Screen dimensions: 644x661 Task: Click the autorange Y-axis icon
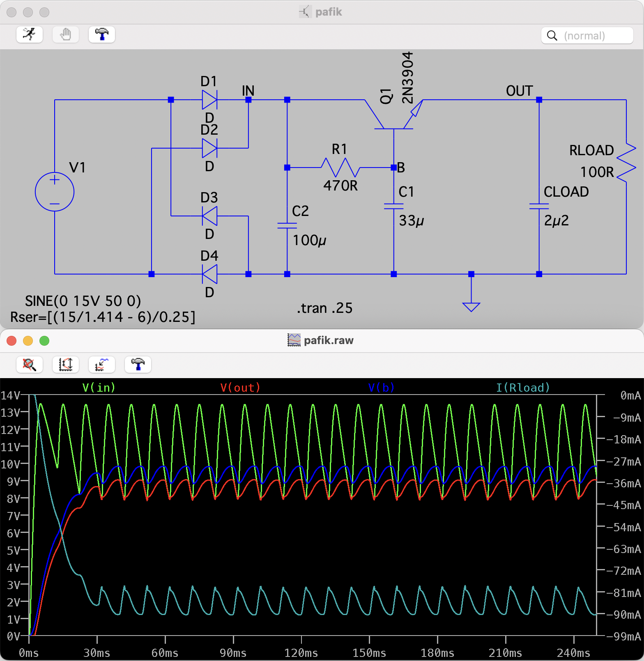pyautogui.click(x=66, y=365)
